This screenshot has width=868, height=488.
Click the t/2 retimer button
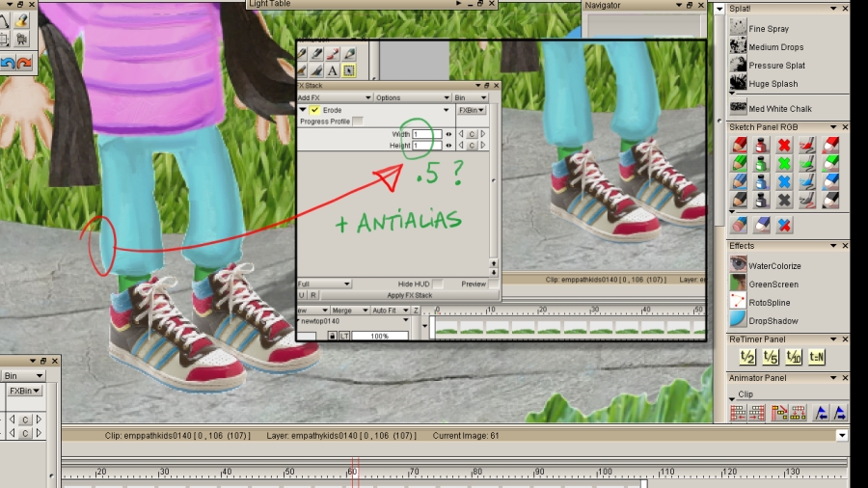(x=747, y=357)
